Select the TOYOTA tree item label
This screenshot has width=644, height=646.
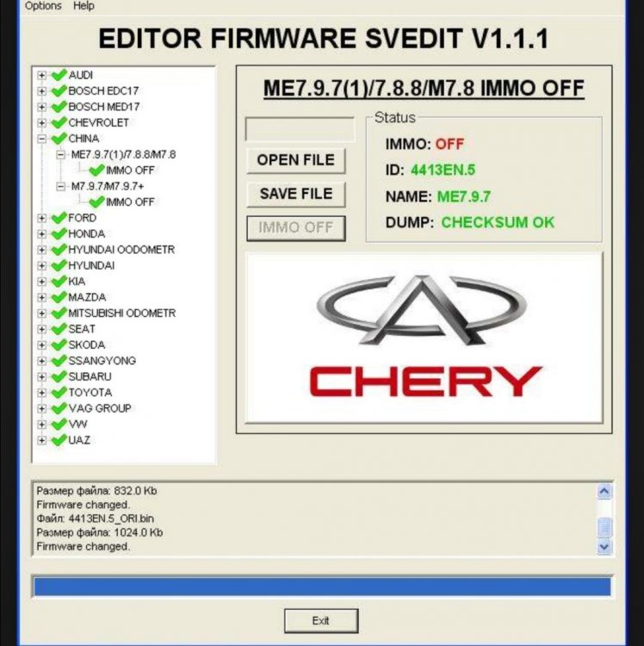90,393
